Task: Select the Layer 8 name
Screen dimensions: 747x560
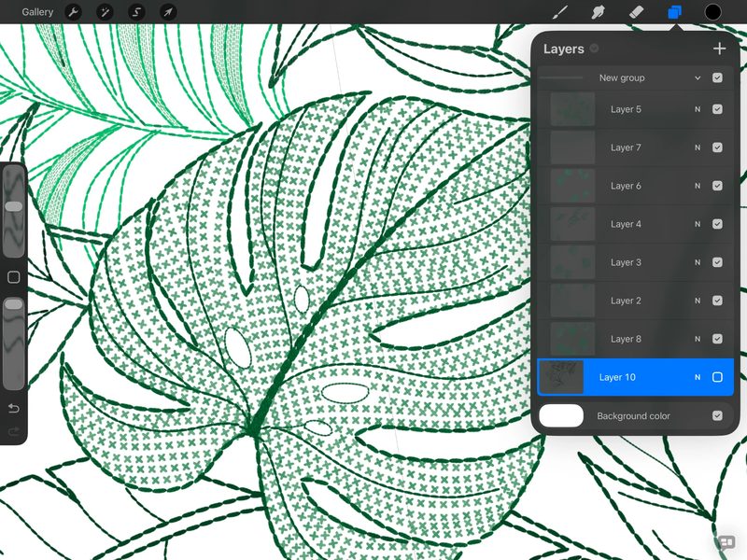Action: [x=626, y=339]
